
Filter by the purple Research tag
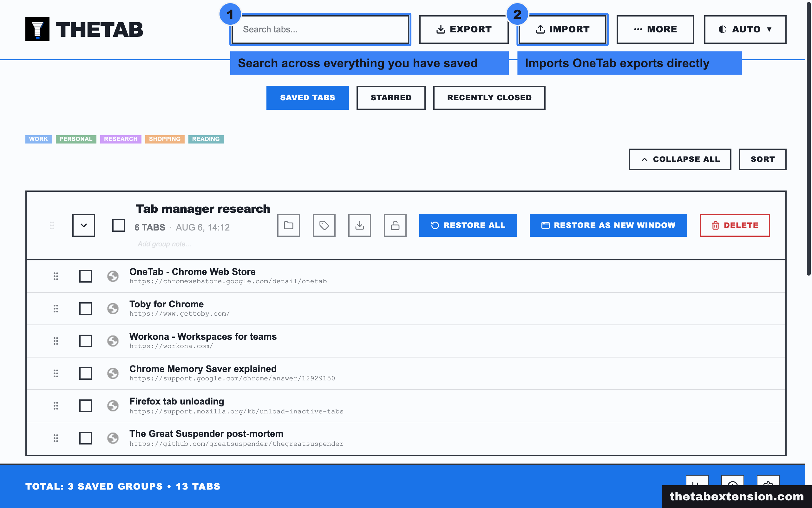tap(121, 139)
